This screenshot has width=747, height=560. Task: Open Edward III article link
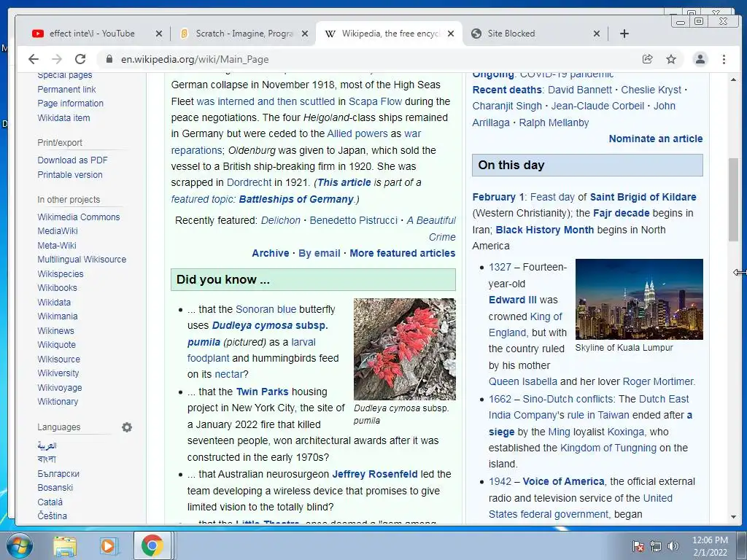click(513, 300)
